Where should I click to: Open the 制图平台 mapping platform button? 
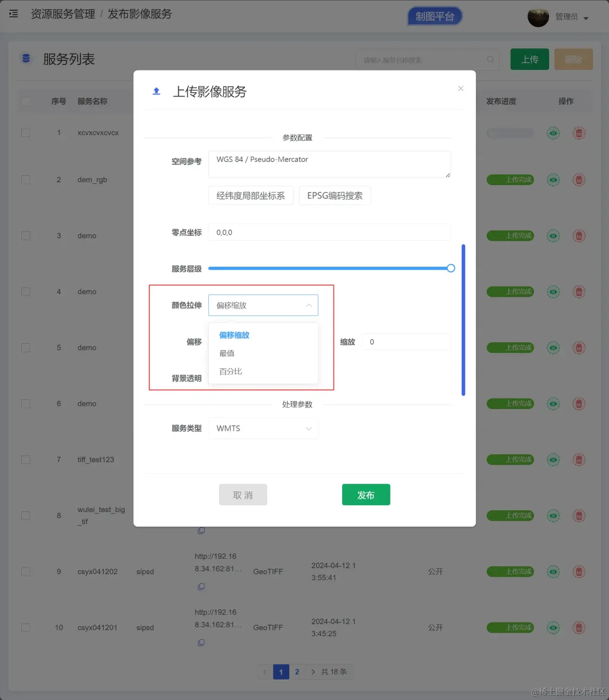434,16
